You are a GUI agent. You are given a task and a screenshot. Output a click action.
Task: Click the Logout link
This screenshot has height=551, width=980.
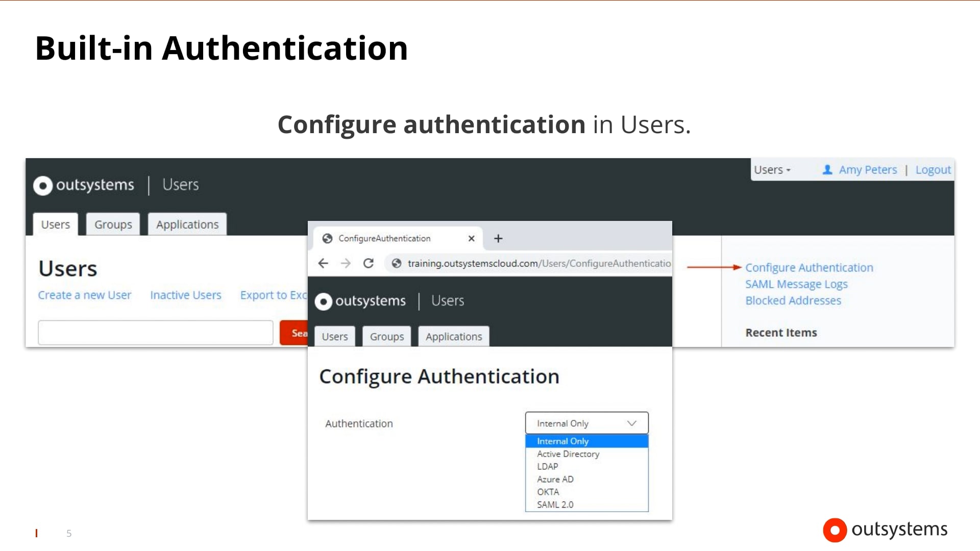(x=933, y=170)
